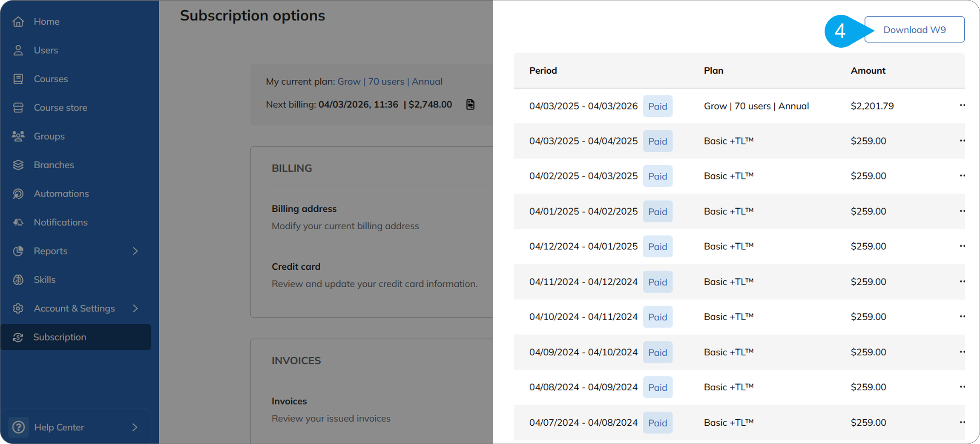Open the Invoices review option
This screenshot has width=980, height=444.
point(289,401)
